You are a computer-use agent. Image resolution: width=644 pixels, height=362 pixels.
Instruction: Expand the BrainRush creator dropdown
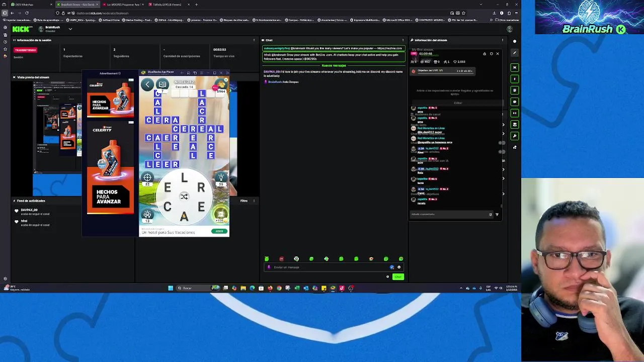coord(70,29)
